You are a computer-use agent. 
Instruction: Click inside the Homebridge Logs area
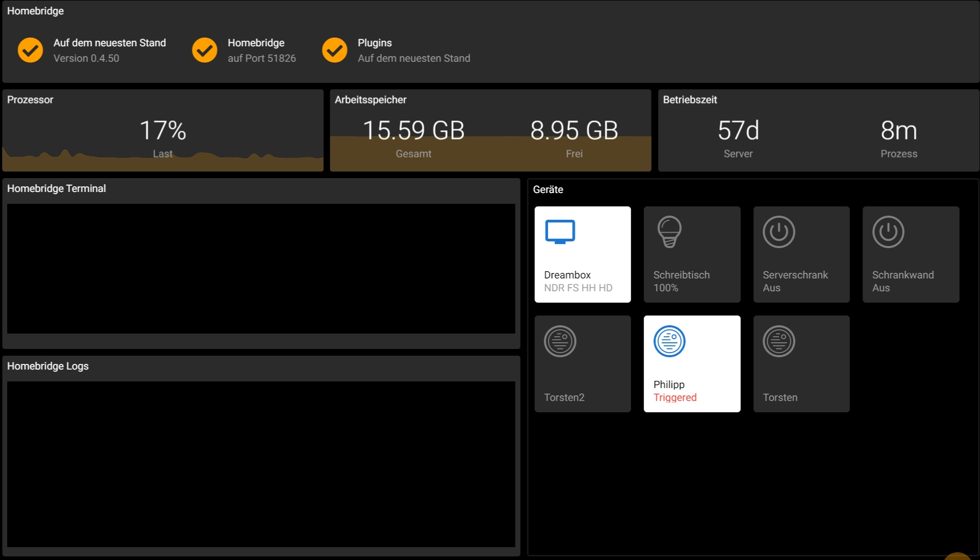point(261,464)
